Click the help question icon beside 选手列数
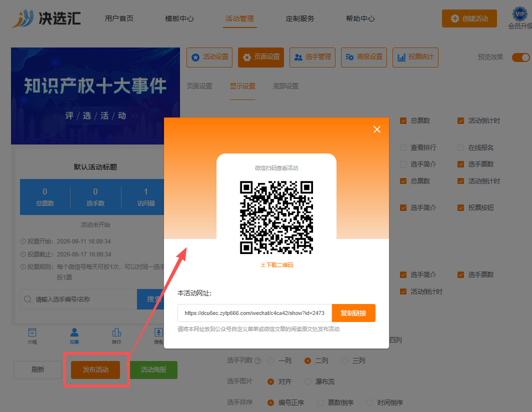This screenshot has height=412, width=532. (258, 361)
